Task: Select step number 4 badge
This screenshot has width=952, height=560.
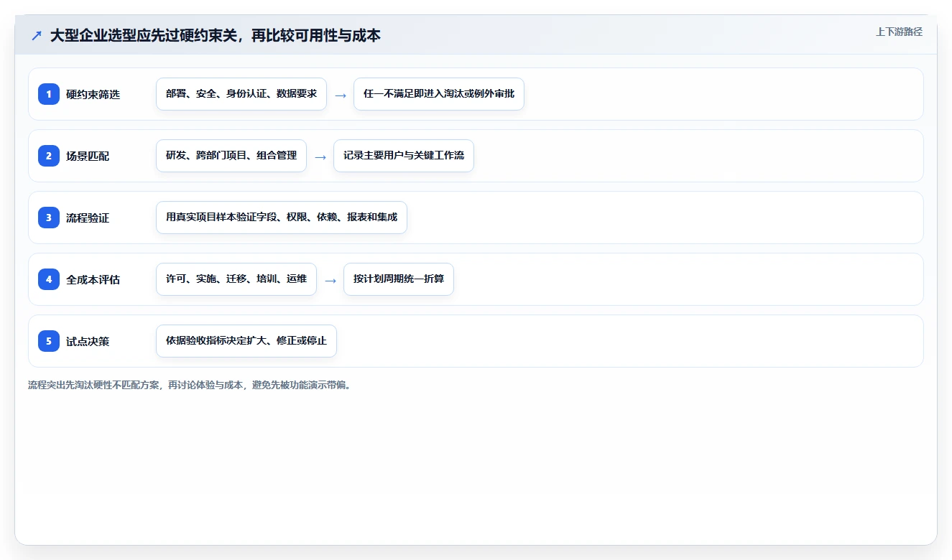Action: (49, 279)
